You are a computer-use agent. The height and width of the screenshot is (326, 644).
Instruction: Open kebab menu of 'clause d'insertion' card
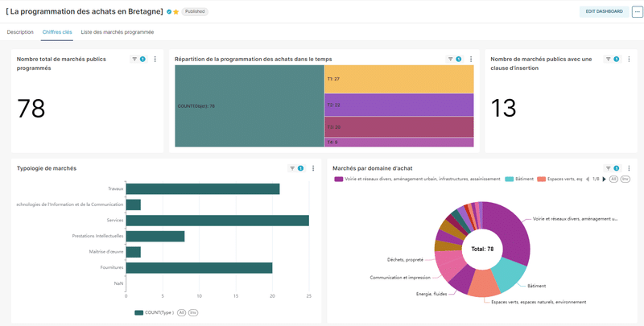(629, 59)
